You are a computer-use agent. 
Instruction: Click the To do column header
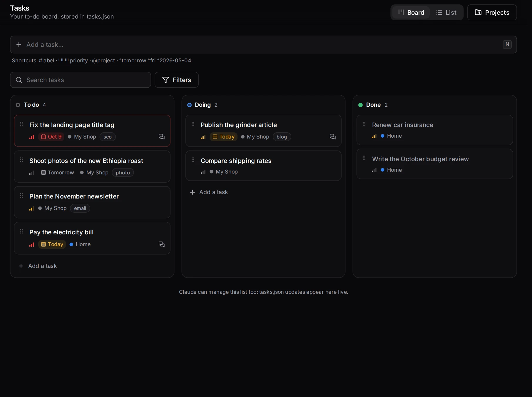point(31,105)
